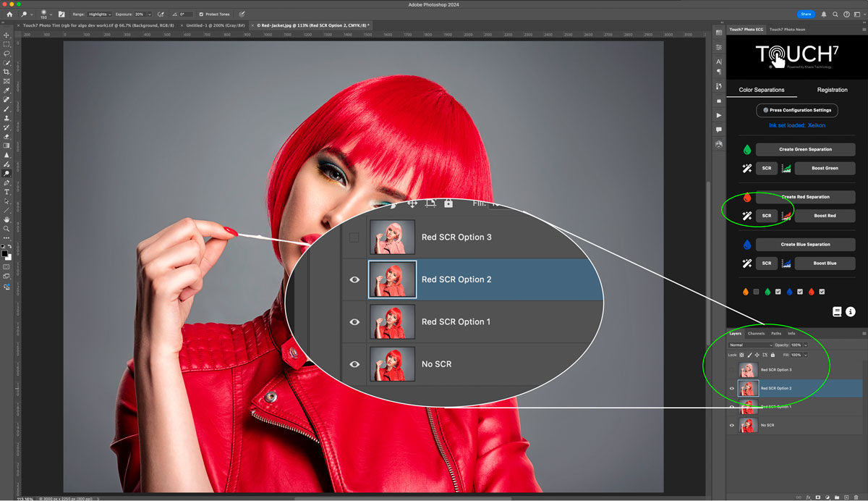Open the Touch7 book manual icon
Image resolution: width=868 pixels, height=501 pixels.
837,311
